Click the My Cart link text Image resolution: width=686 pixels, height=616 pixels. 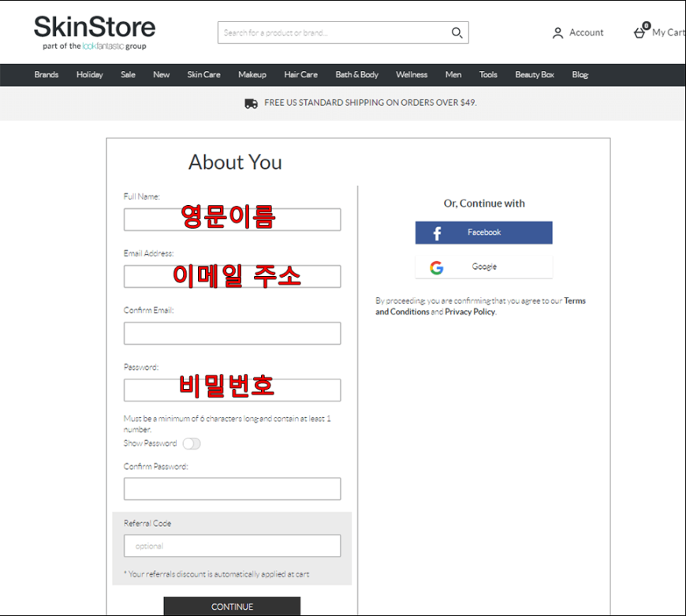click(668, 33)
